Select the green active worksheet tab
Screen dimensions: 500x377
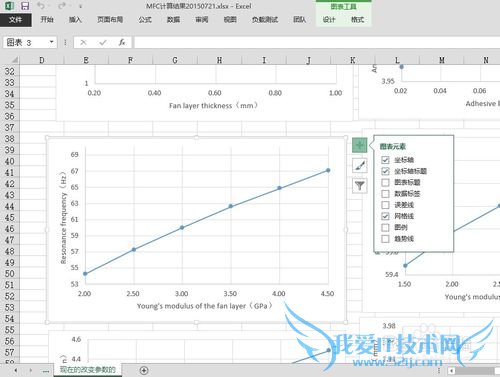88,370
